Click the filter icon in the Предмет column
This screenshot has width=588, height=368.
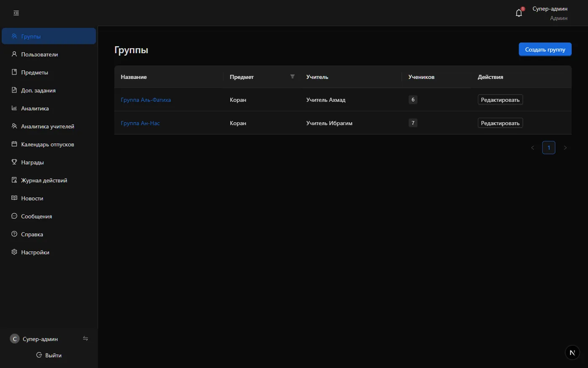click(292, 77)
